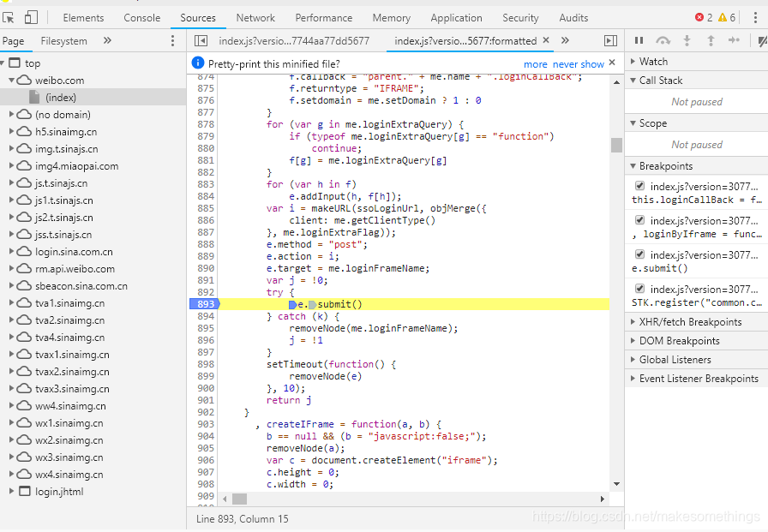The height and width of the screenshot is (532, 768).
Task: Dismiss the pretty-print info bar
Action: tap(612, 63)
